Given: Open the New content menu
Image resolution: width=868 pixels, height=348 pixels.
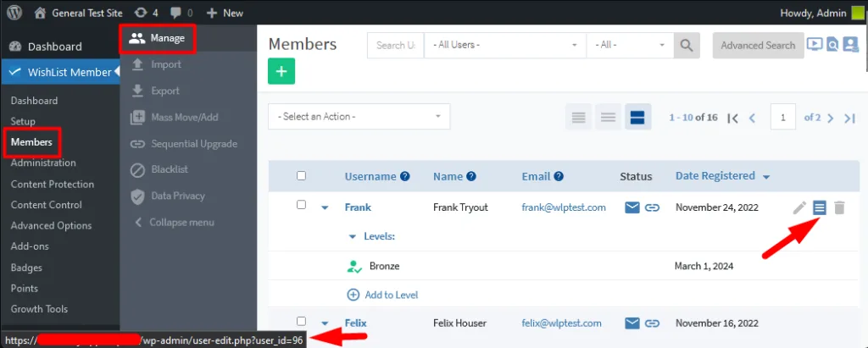Looking at the screenshot, I should [x=225, y=13].
